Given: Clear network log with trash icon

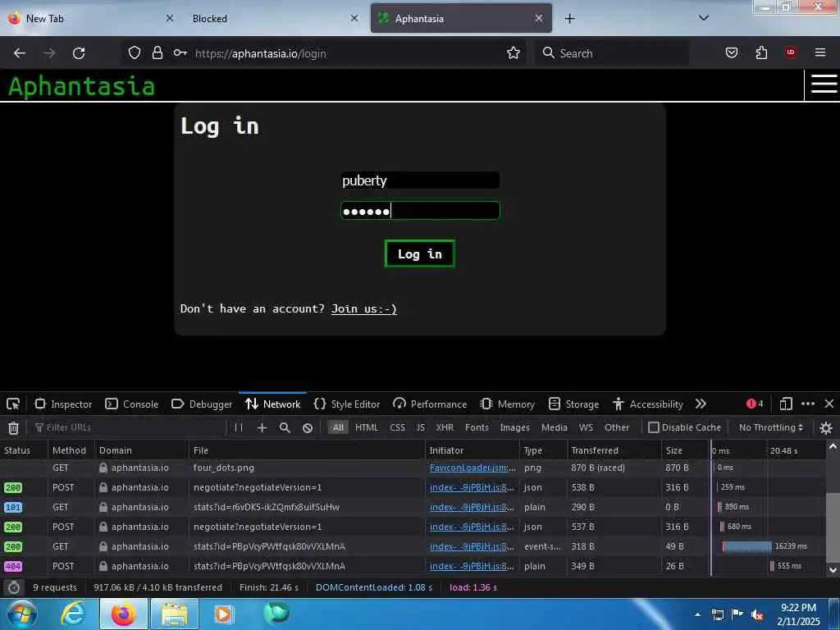Looking at the screenshot, I should click(13, 427).
